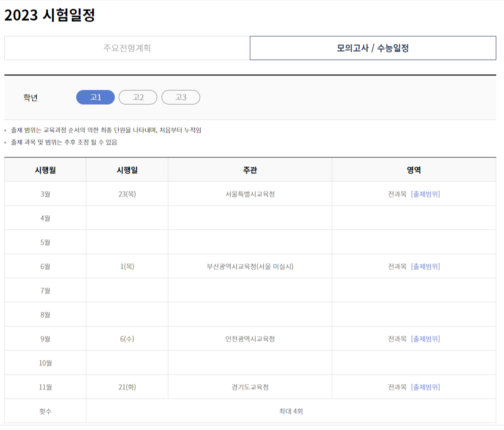Switch to the 주요전형계획 tab

point(127,48)
